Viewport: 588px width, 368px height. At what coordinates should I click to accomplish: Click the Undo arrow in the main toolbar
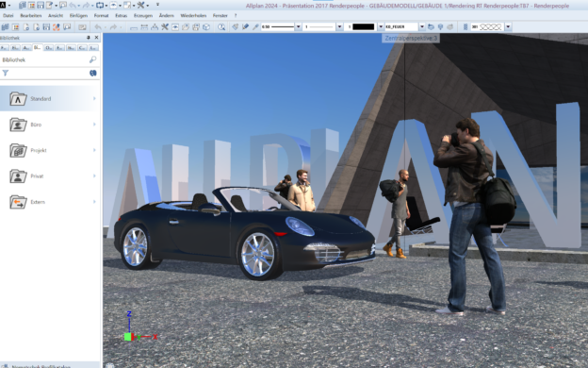pyautogui.click(x=98, y=26)
